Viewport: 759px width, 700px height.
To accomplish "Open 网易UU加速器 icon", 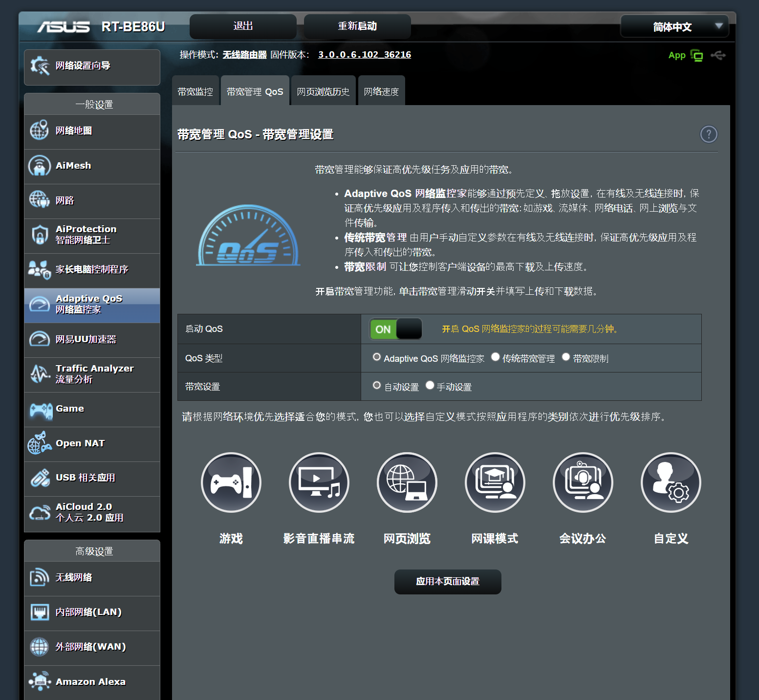I will click(x=39, y=339).
